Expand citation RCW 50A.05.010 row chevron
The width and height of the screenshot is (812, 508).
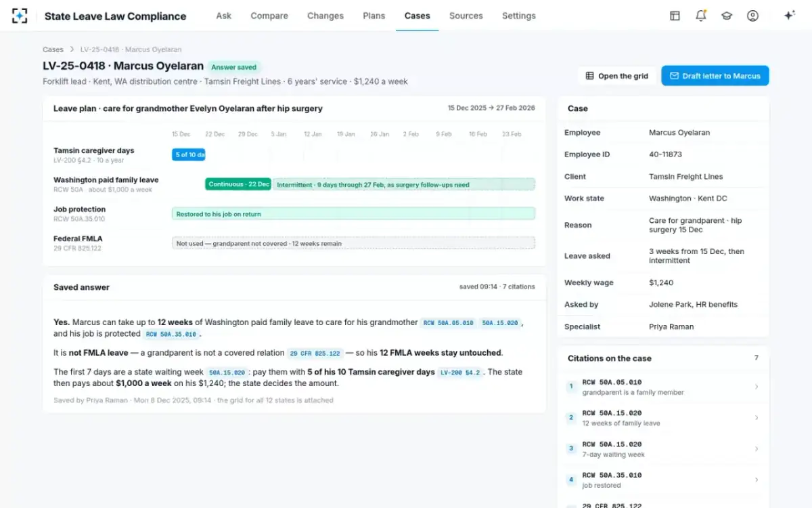[757, 387]
